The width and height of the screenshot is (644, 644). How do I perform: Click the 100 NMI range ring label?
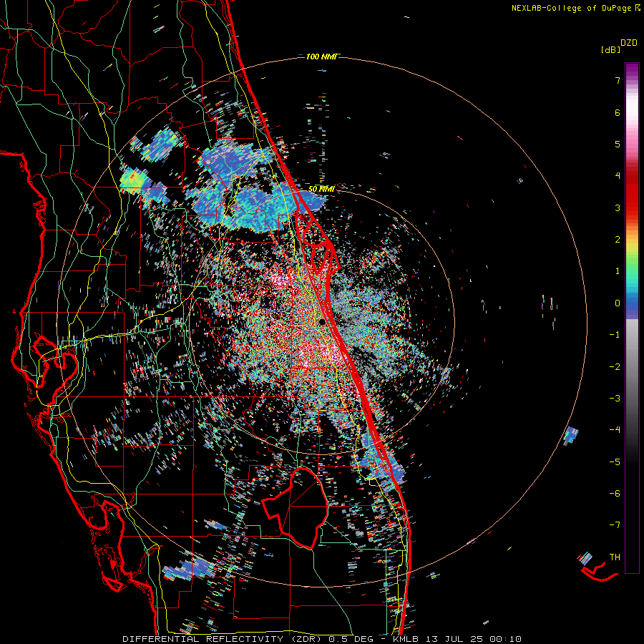click(x=321, y=57)
